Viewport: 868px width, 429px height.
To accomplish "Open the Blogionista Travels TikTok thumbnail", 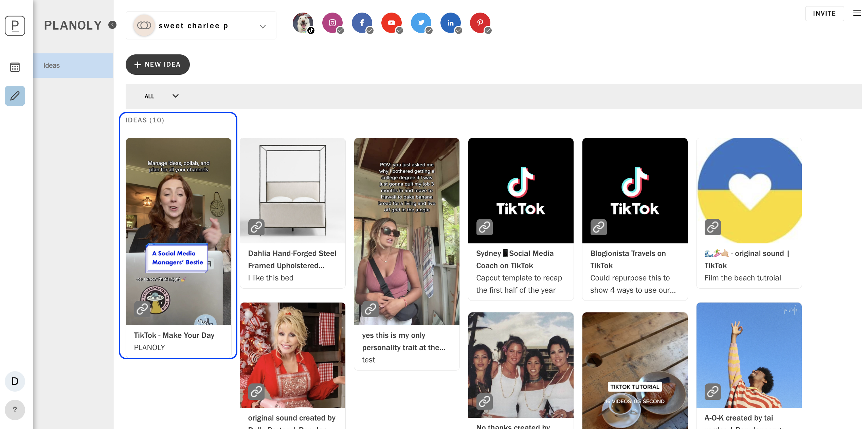I will pos(635,191).
